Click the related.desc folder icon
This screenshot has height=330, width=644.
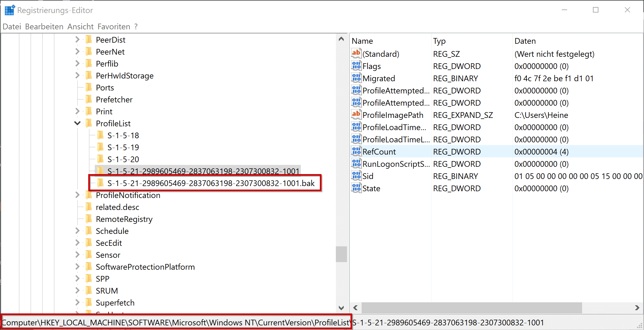pyautogui.click(x=89, y=207)
